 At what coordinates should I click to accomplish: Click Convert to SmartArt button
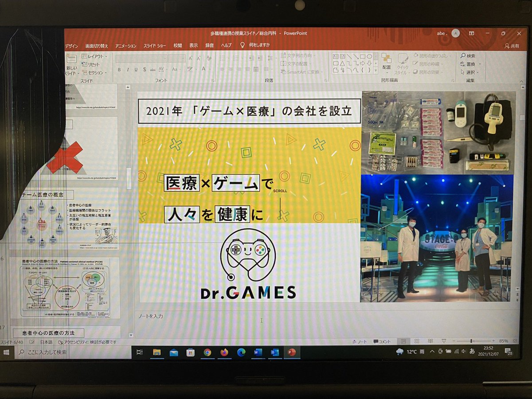[x=302, y=72]
